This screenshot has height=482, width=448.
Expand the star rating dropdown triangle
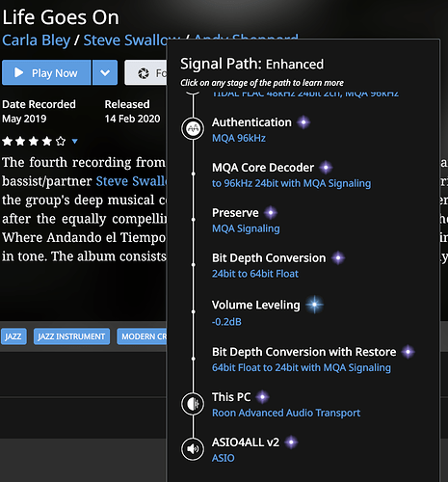pyautogui.click(x=75, y=141)
